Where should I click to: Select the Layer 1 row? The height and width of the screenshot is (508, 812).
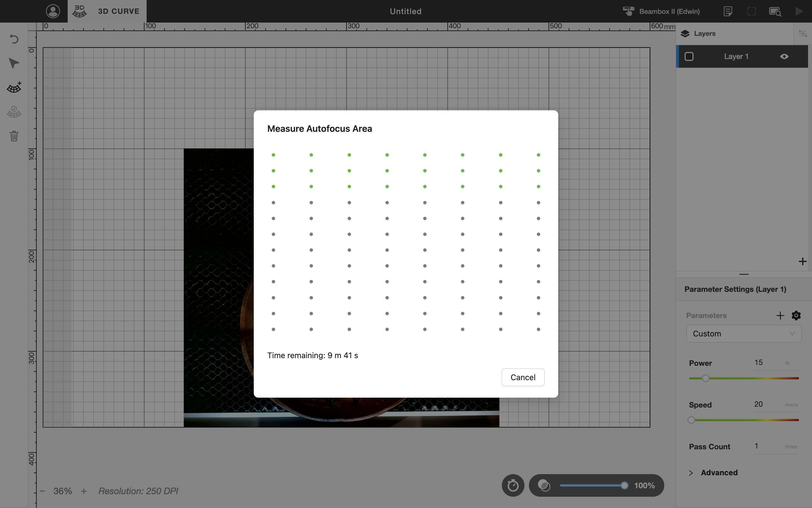(x=742, y=56)
